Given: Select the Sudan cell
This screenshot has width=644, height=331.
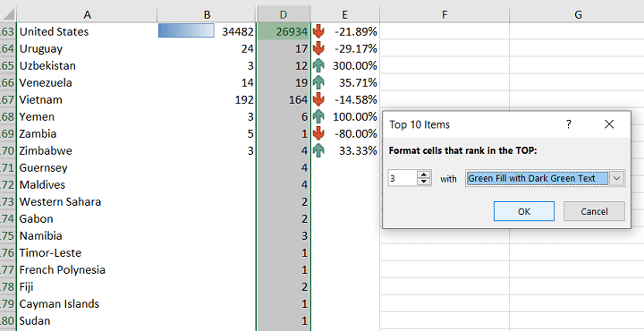Looking at the screenshot, I should (87, 321).
